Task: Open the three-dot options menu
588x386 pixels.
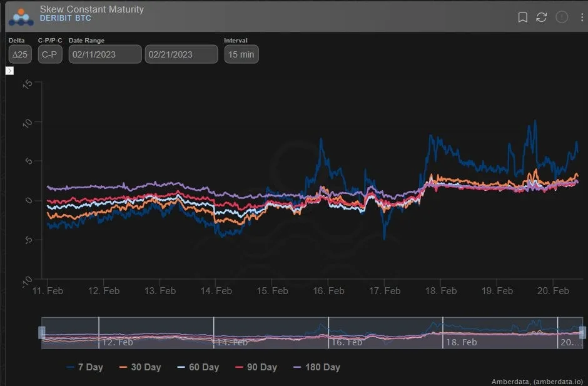Action: [x=582, y=18]
